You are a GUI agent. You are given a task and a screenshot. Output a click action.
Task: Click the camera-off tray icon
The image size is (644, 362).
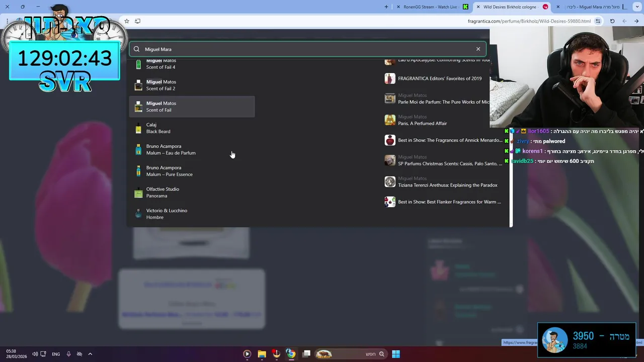pos(79,354)
